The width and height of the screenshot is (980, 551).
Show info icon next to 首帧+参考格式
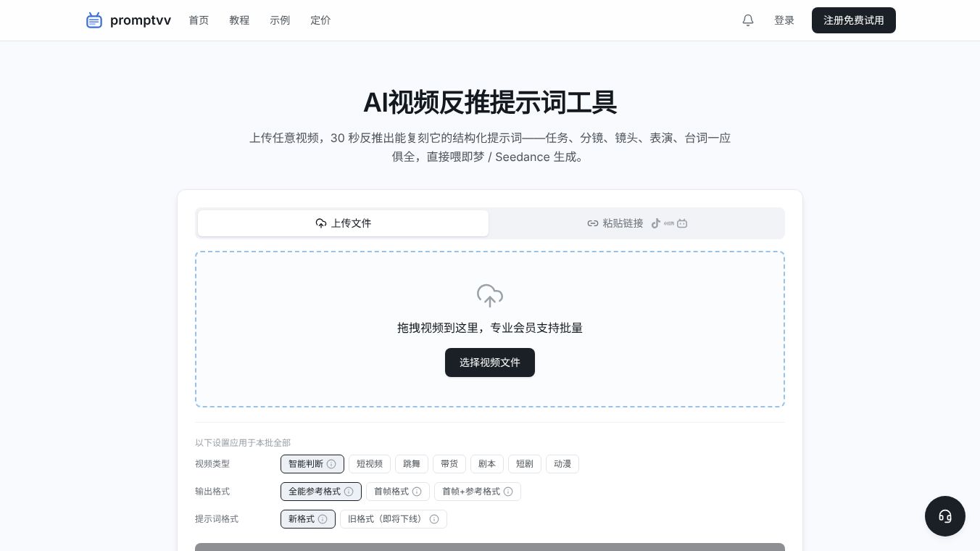tap(508, 492)
